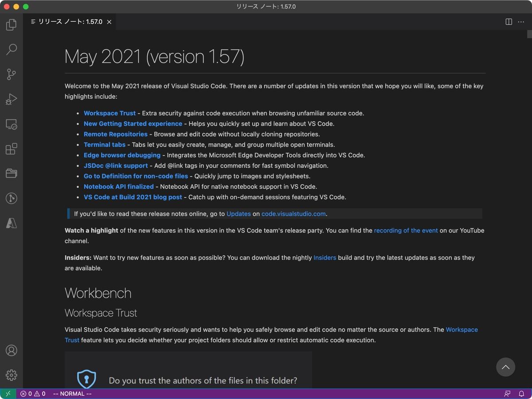Screen dimensions: 532x399
Task: Open the Remote Explorer view
Action: coord(12,124)
